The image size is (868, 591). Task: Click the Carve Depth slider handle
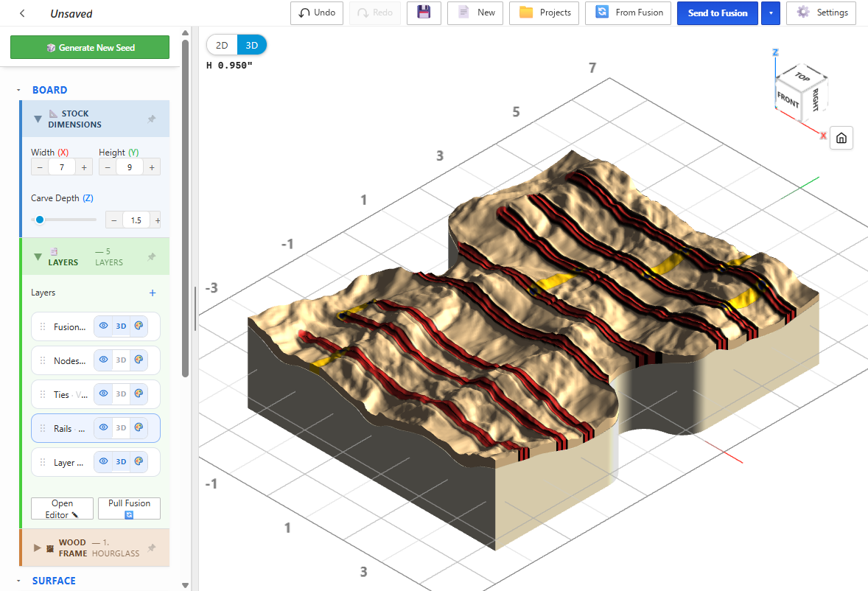(40, 220)
